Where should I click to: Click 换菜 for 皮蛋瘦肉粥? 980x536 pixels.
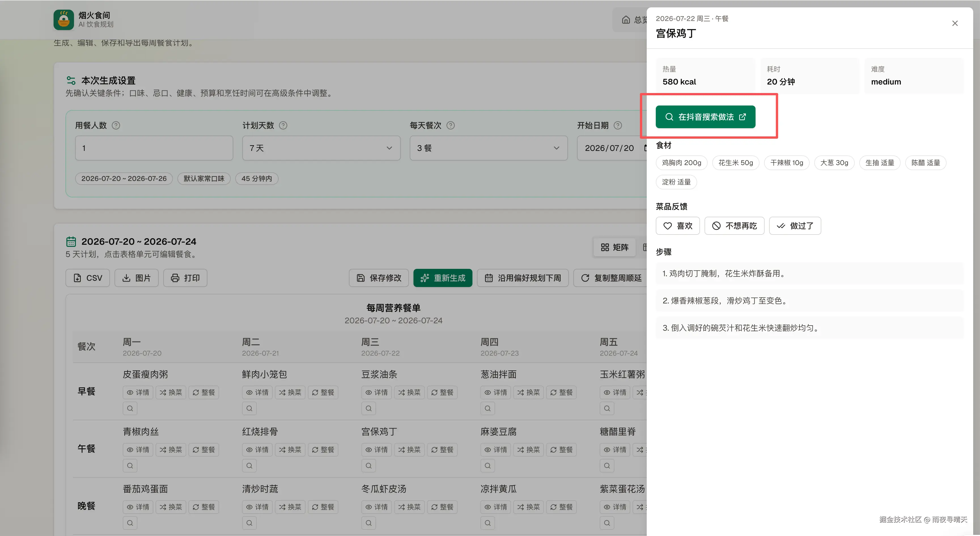pyautogui.click(x=171, y=392)
